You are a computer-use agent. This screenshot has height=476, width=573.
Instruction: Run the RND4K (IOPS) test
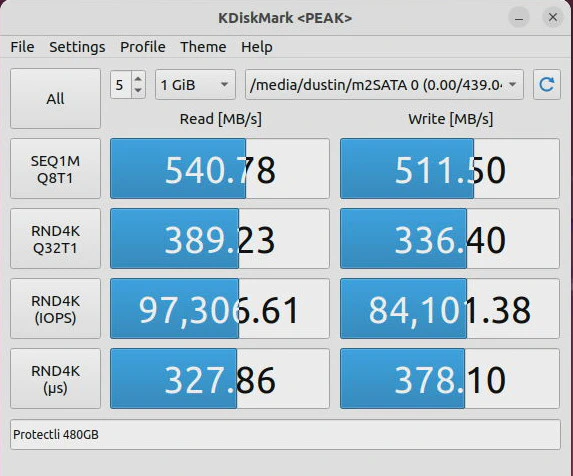pyautogui.click(x=55, y=309)
